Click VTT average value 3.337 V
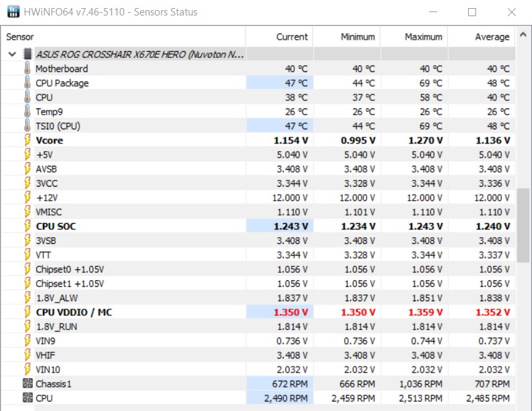Viewport: 532px width, 411px height. pyautogui.click(x=494, y=255)
